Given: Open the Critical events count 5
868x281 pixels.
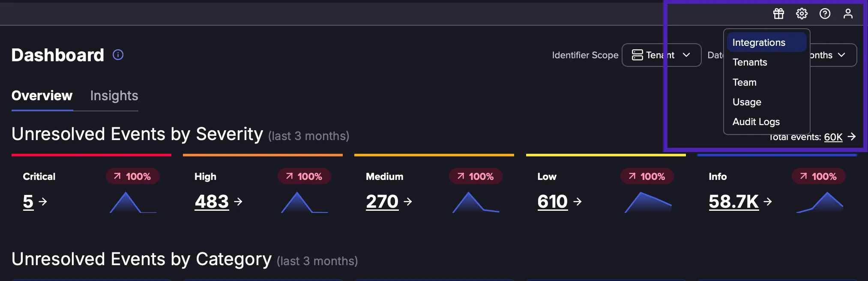Looking at the screenshot, I should point(28,201).
